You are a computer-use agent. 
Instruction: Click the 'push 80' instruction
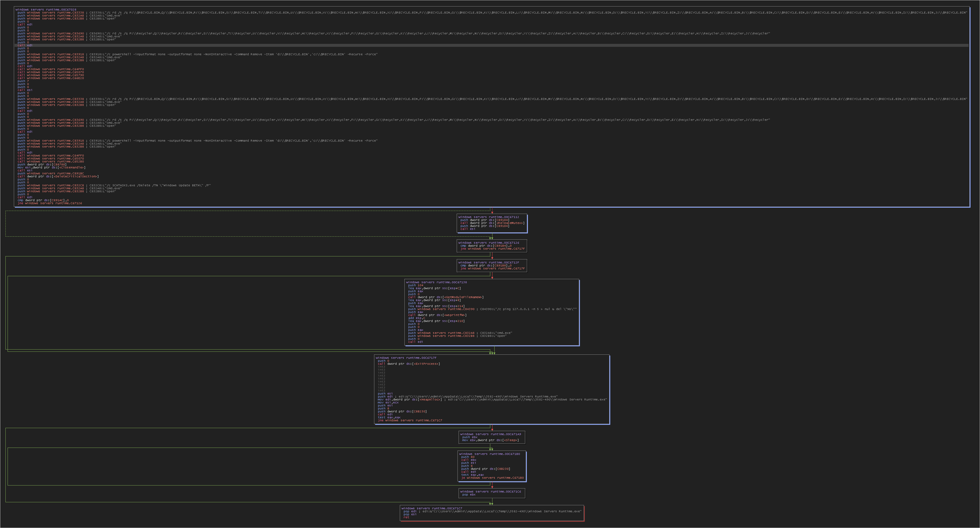(x=468, y=457)
